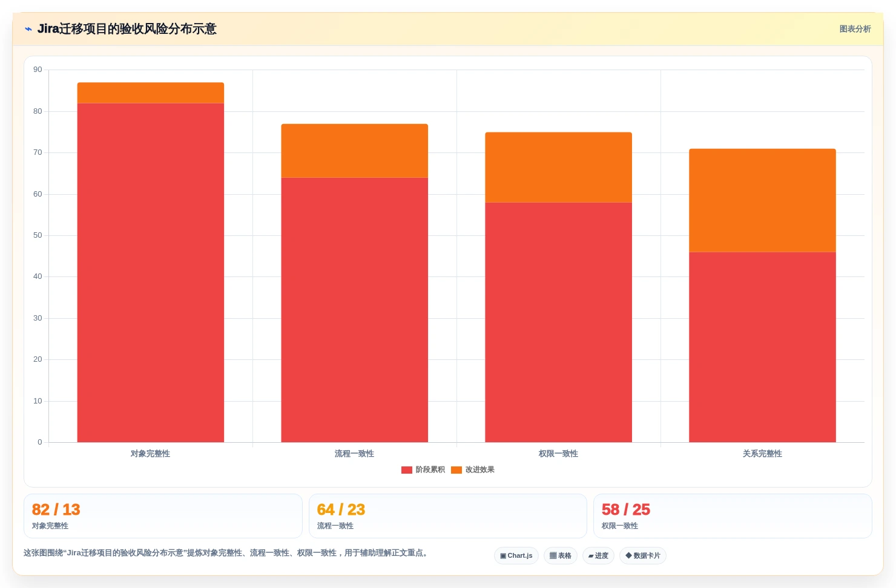
Task: Click the orange bar segment for 对象完整性
Action: [x=151, y=93]
